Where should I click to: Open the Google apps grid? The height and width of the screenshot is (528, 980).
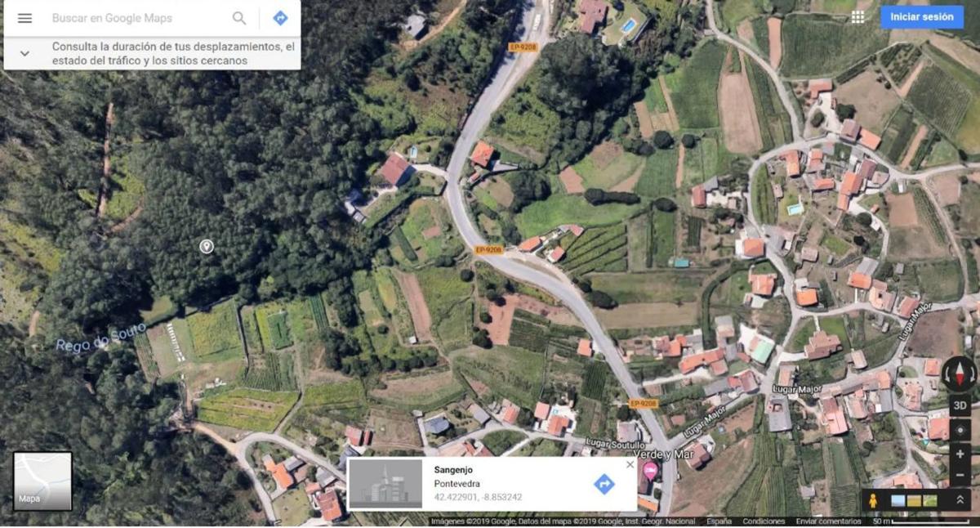pos(857,17)
